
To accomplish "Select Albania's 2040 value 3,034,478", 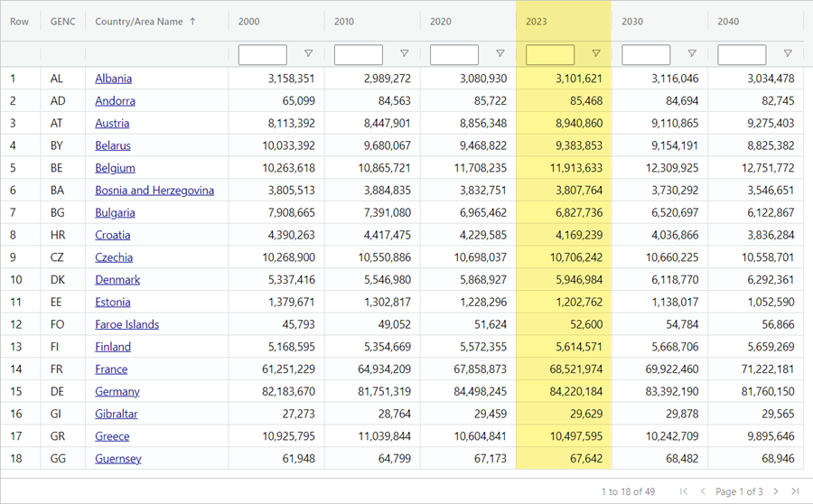I will (x=771, y=79).
